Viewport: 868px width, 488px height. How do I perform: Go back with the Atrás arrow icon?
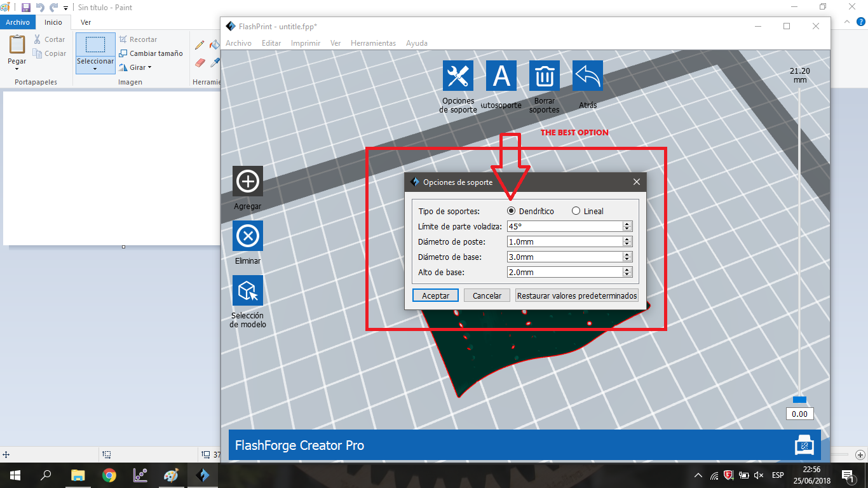click(588, 76)
